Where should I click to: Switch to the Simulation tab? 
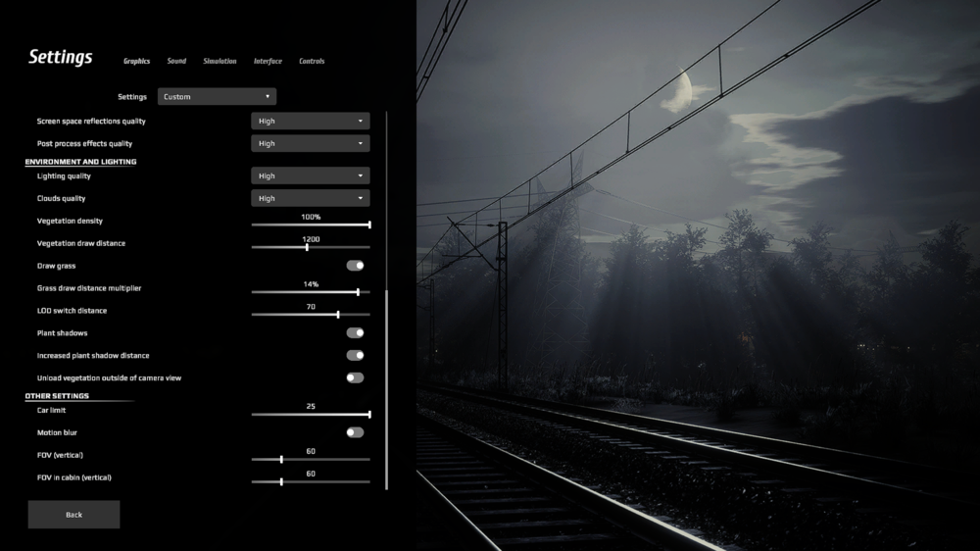220,62
